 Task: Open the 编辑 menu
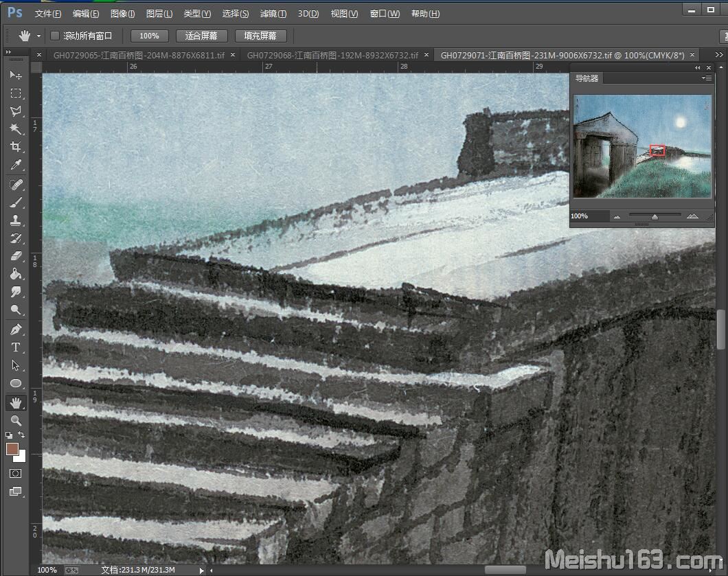tap(86, 14)
